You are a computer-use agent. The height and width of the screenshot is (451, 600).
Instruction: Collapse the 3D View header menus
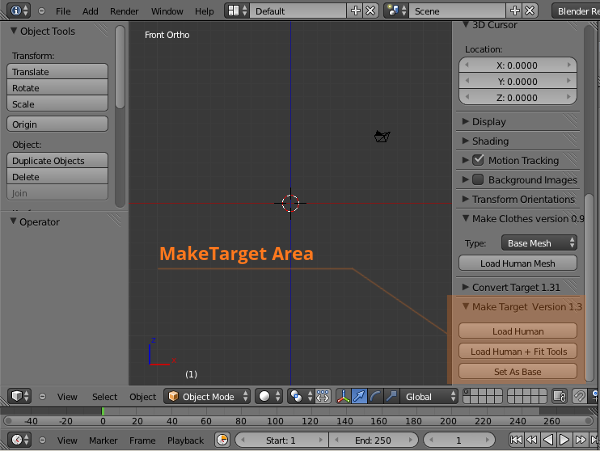tap(42, 397)
